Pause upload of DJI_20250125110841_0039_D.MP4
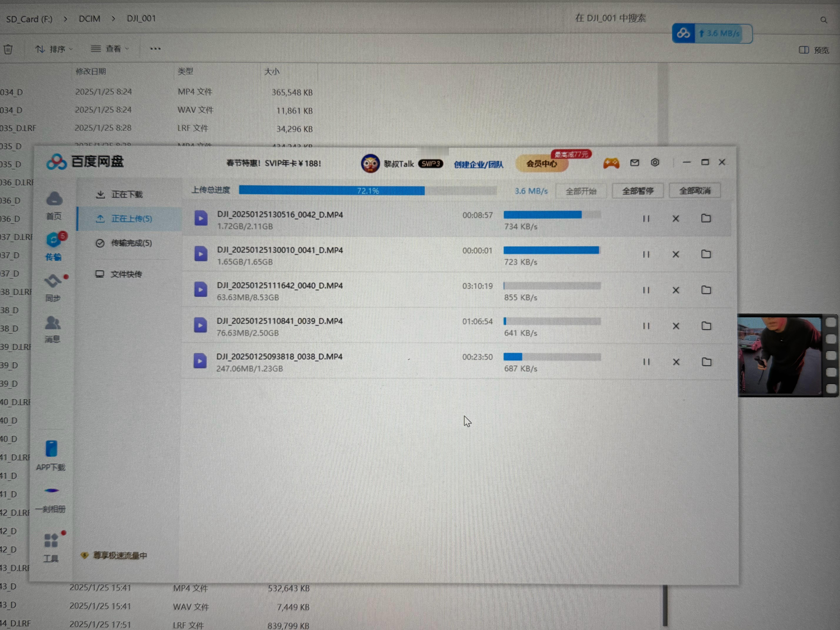This screenshot has width=840, height=630. (x=646, y=326)
